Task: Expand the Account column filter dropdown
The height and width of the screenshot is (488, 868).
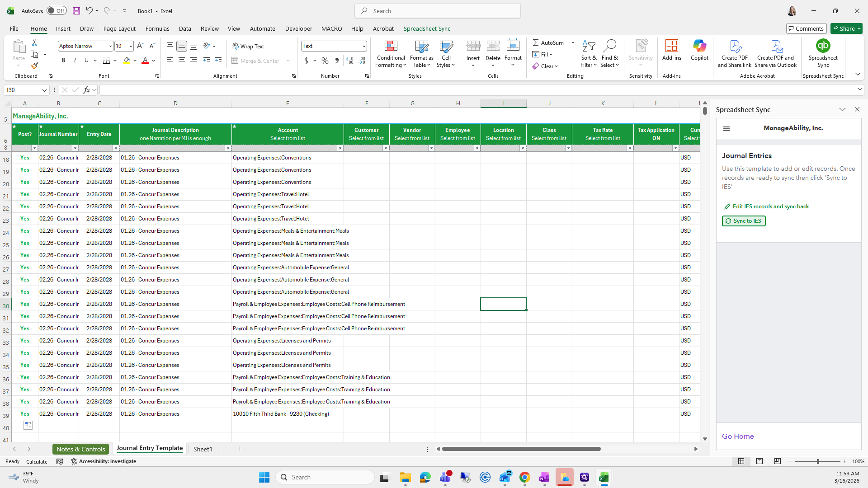Action: [x=340, y=148]
